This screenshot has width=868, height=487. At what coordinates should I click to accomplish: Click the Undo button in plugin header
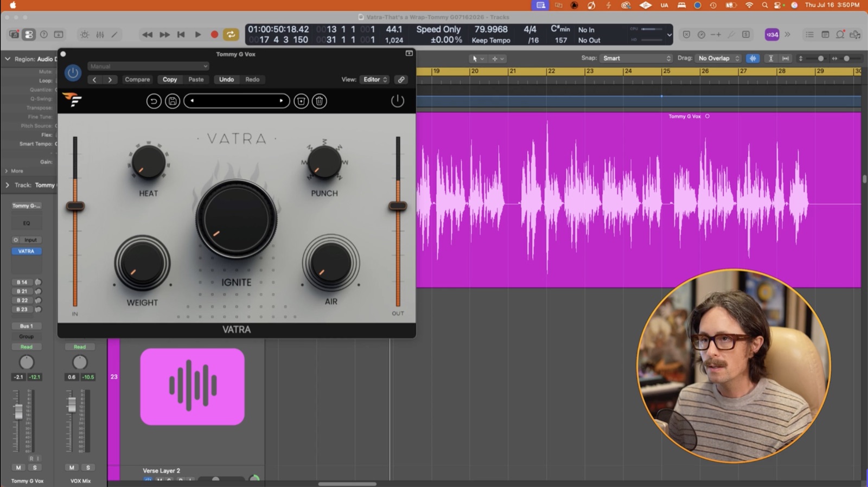click(226, 80)
